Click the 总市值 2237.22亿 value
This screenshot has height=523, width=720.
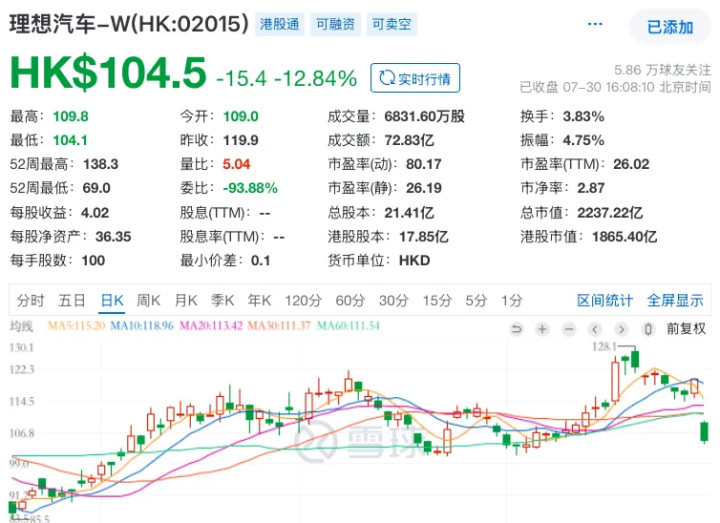click(x=610, y=213)
